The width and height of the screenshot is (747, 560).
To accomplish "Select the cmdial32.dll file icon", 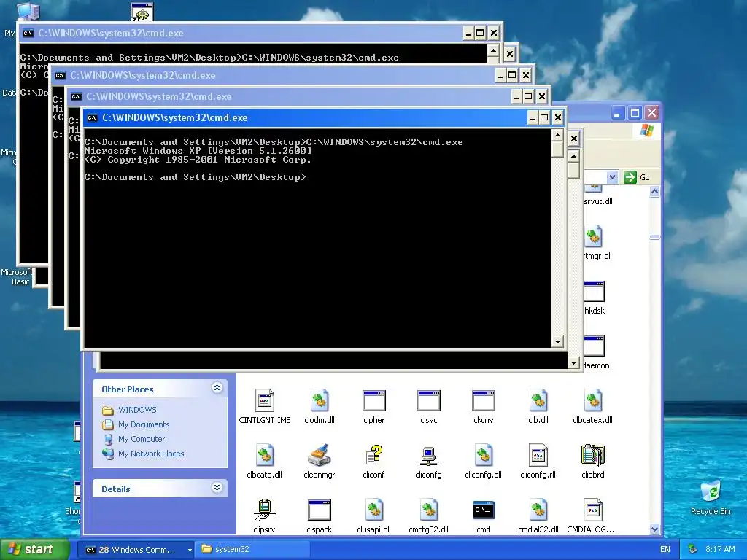I will coord(538,510).
